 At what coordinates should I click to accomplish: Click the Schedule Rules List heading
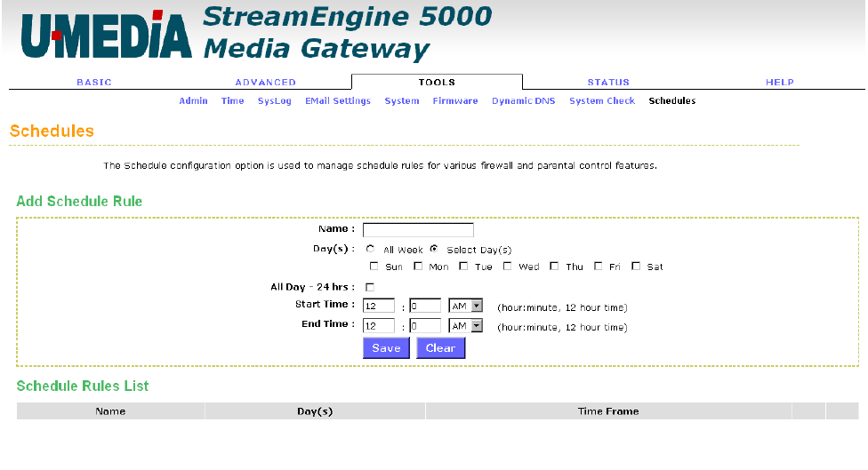tap(83, 386)
